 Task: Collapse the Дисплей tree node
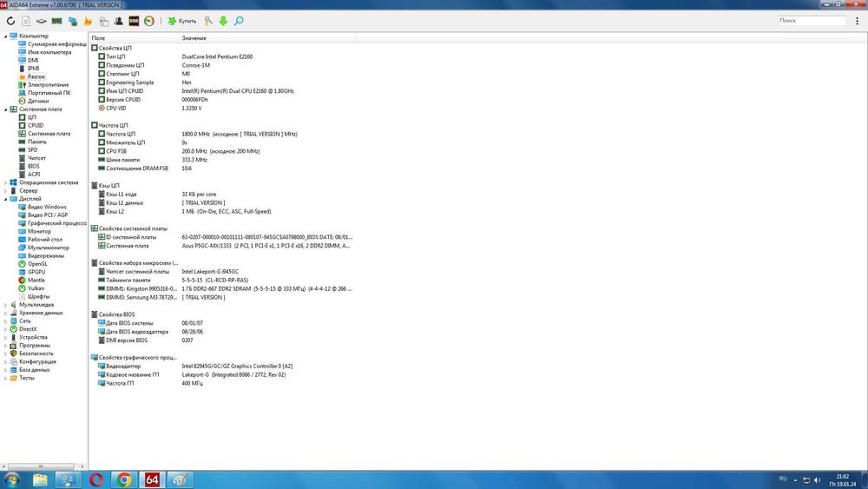tap(5, 199)
